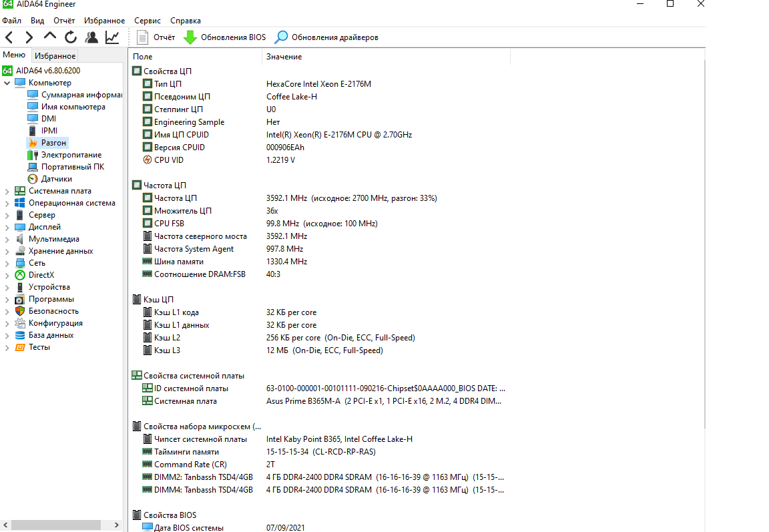Click the Безопасность shield icon
This screenshot has height=532, width=769.
pyautogui.click(x=20, y=311)
